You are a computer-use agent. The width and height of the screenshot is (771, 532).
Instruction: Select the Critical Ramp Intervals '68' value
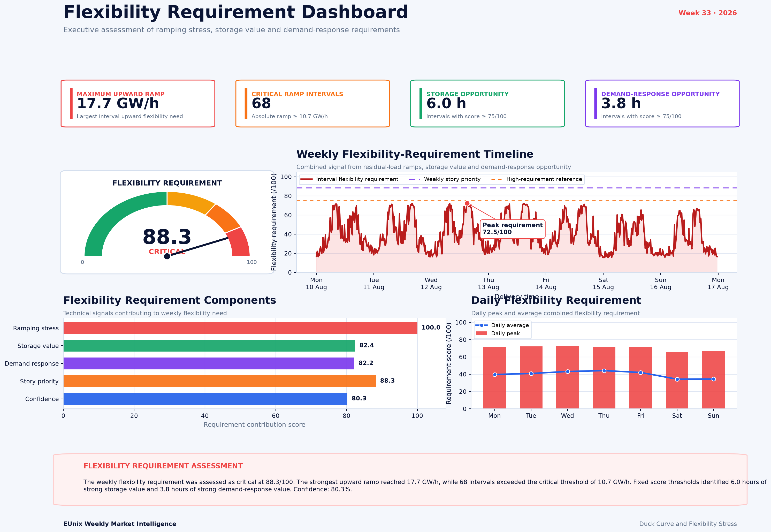261,104
